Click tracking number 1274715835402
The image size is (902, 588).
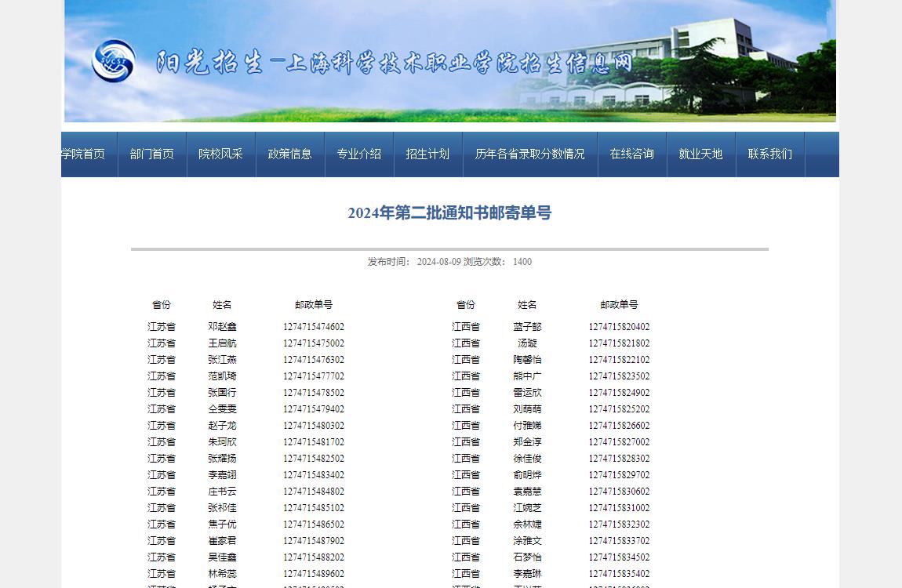coord(619,574)
